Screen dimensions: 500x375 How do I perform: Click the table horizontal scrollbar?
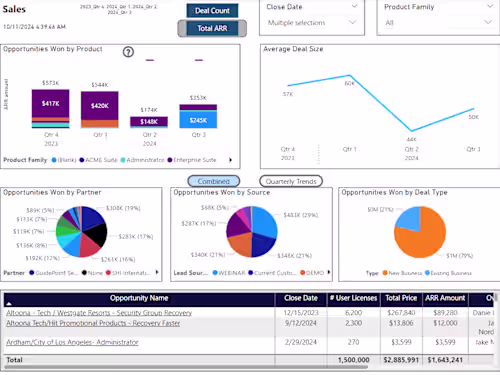click(186, 367)
